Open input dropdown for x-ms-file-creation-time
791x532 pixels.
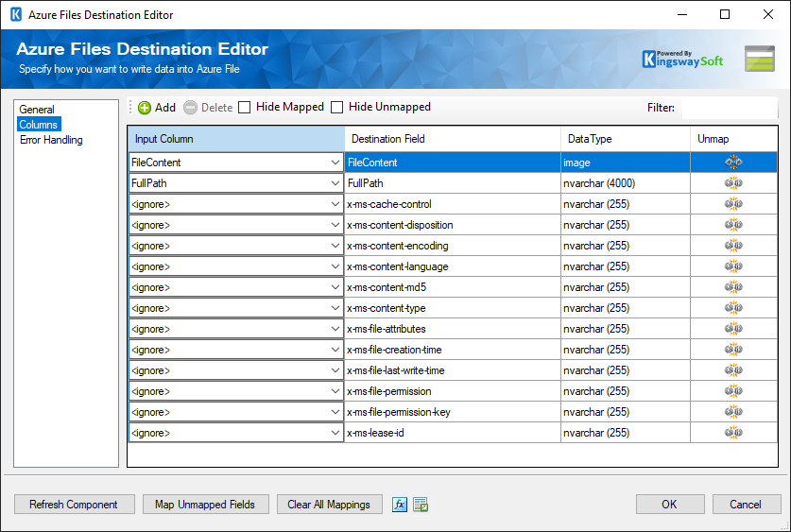coord(335,350)
